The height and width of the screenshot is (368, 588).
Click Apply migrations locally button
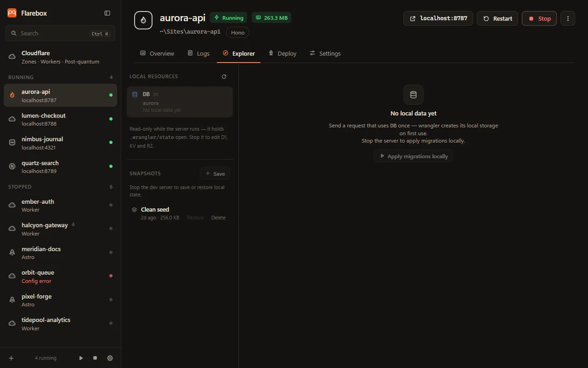pos(413,156)
